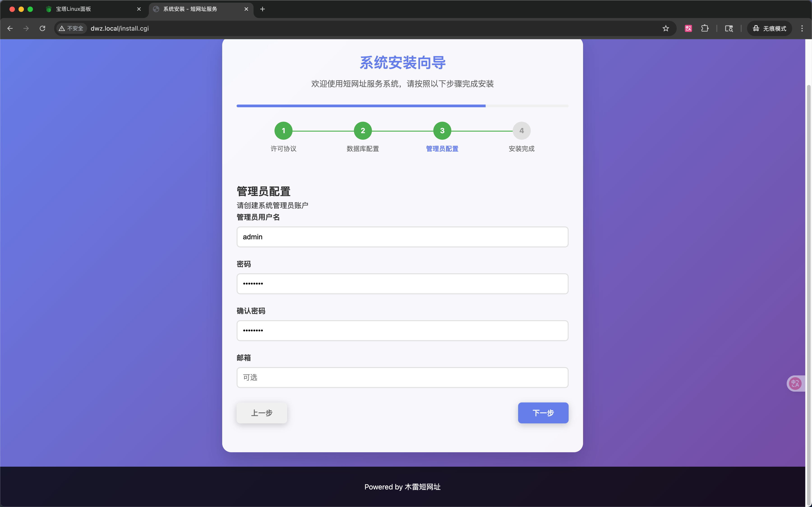Open a new tab with the plus button

point(262,9)
